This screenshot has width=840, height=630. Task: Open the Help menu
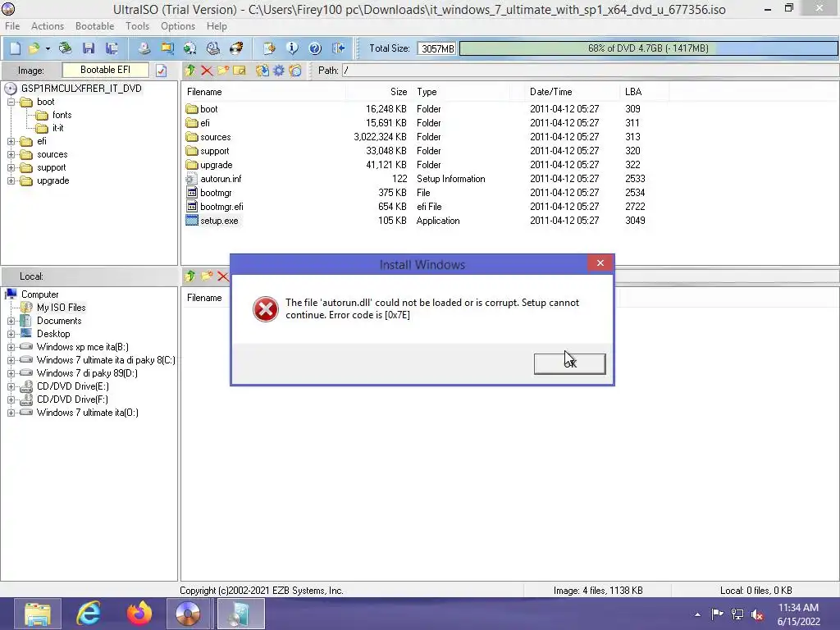point(217,26)
